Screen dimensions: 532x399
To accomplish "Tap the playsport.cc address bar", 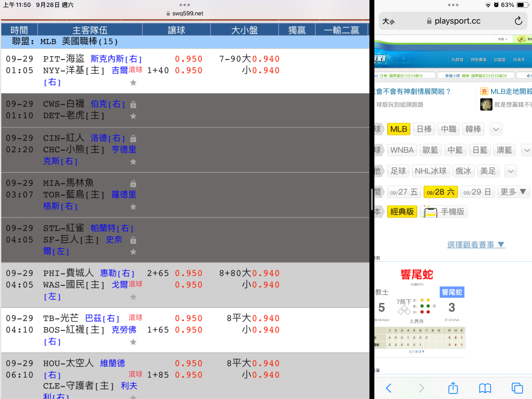I will pos(453,21).
